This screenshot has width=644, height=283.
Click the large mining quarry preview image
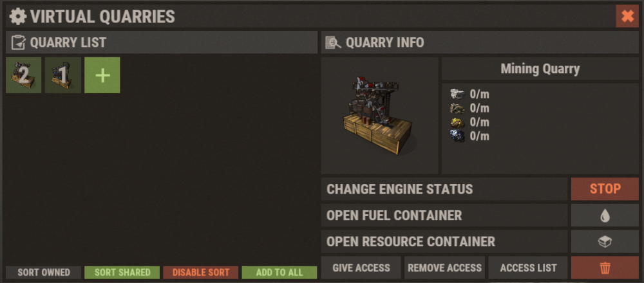pos(379,116)
